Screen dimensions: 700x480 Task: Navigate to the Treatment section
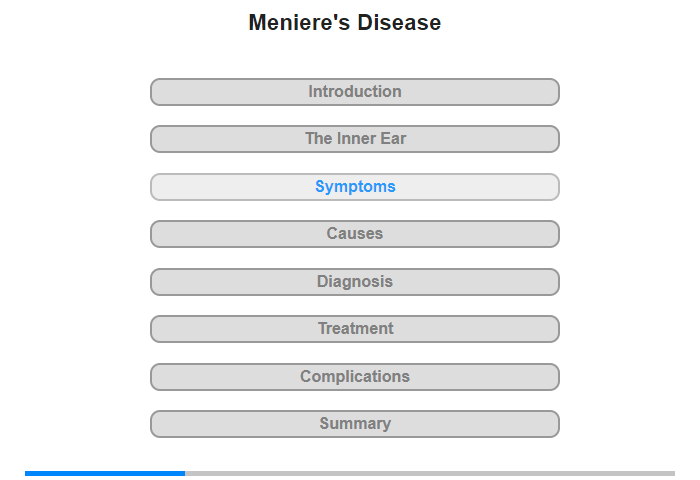click(355, 329)
